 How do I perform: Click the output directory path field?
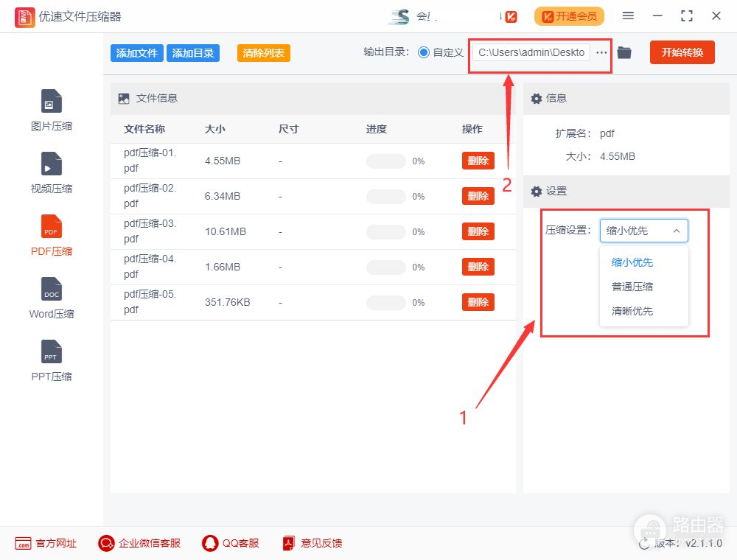pyautogui.click(x=531, y=52)
